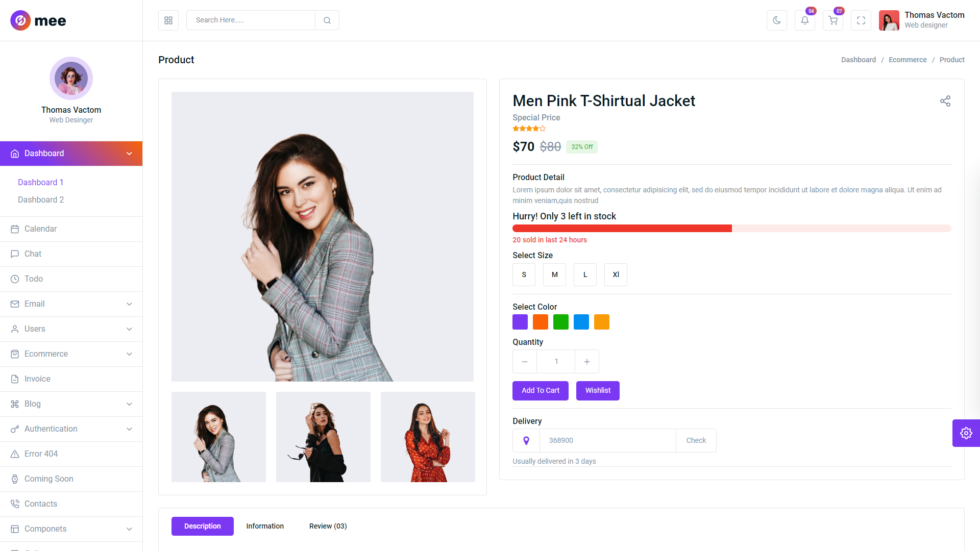
Task: Open the shopping cart icon
Action: pos(832,20)
